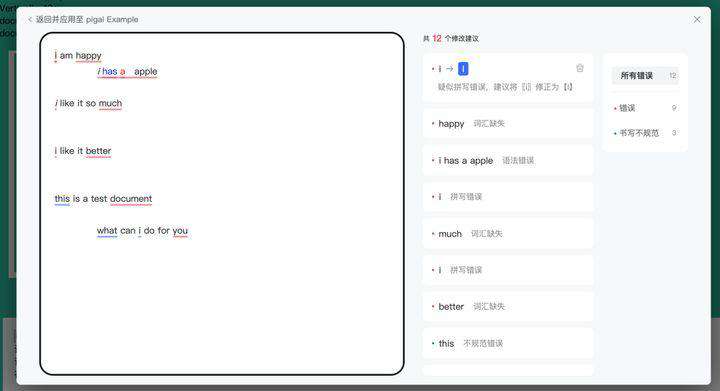
Task: Click 'what' in the last document line
Action: tap(107, 231)
